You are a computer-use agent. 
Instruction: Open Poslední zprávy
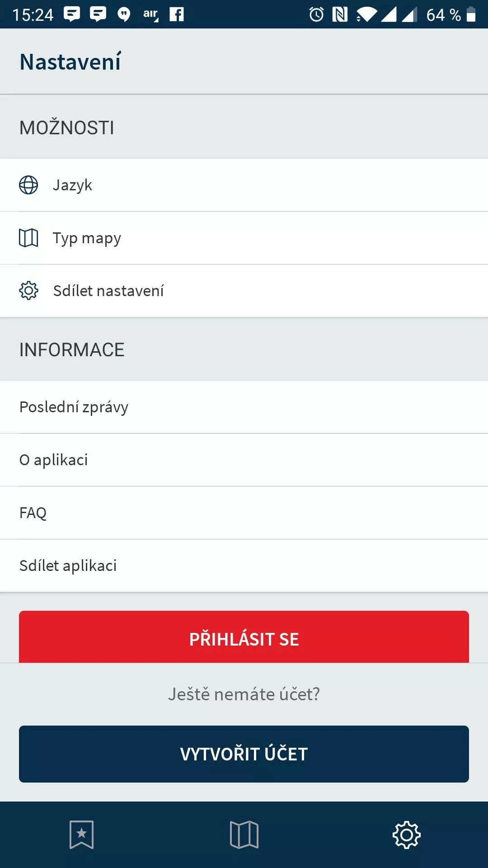click(x=244, y=407)
